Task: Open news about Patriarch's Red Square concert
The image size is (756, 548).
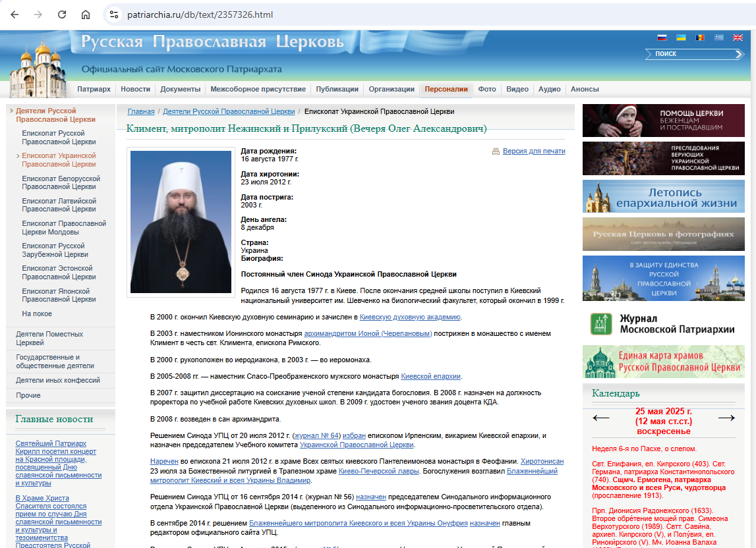Action: pyautogui.click(x=59, y=463)
